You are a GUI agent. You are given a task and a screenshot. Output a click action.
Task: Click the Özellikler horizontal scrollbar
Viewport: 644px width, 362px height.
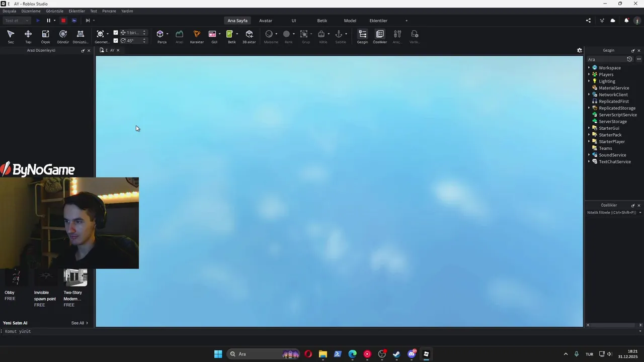pos(614,325)
